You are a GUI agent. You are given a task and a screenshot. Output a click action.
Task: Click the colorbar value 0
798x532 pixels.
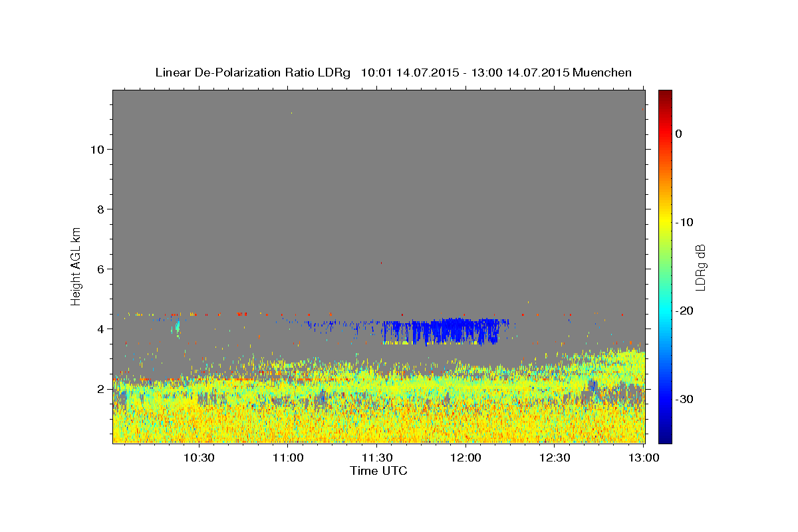679,134
